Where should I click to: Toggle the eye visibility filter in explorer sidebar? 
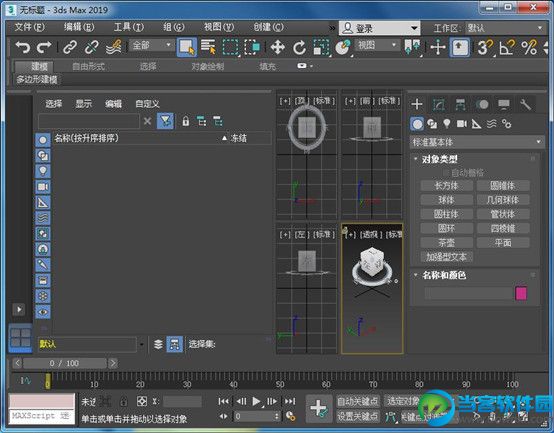click(43, 312)
